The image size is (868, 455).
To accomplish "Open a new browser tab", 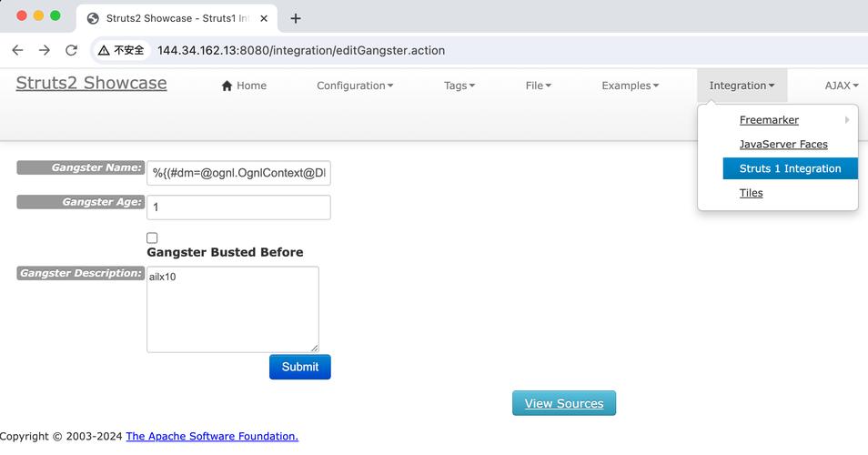I will (295, 18).
